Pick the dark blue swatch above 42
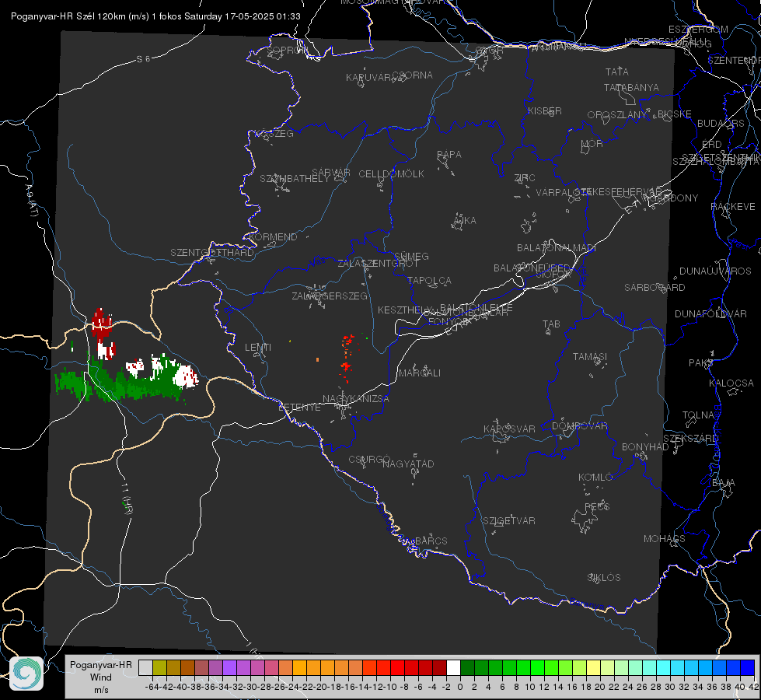The height and width of the screenshot is (700, 761). point(748,667)
